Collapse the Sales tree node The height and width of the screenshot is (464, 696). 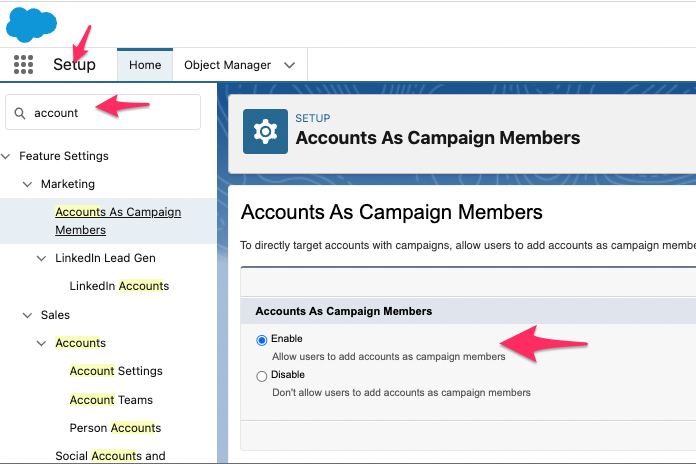tap(28, 315)
